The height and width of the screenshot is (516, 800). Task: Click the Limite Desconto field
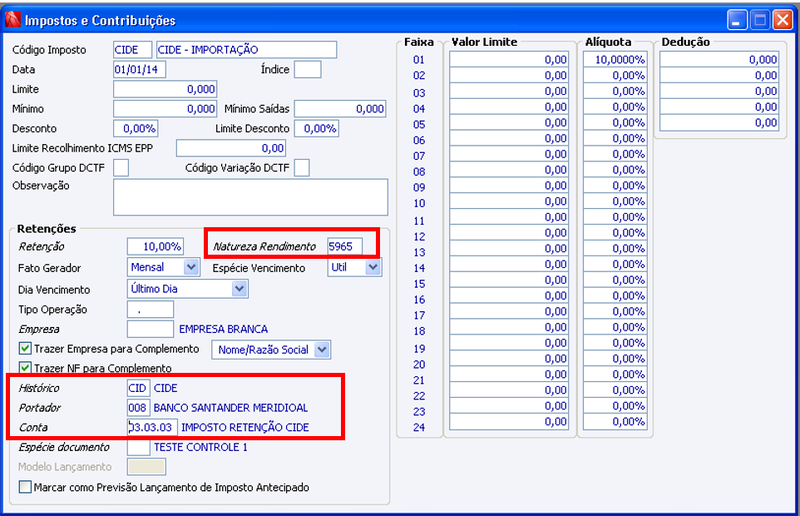click(x=316, y=129)
